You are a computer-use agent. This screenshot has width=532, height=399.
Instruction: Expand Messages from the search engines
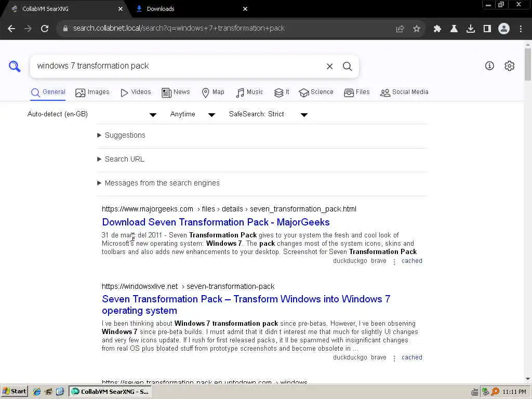pos(158,183)
